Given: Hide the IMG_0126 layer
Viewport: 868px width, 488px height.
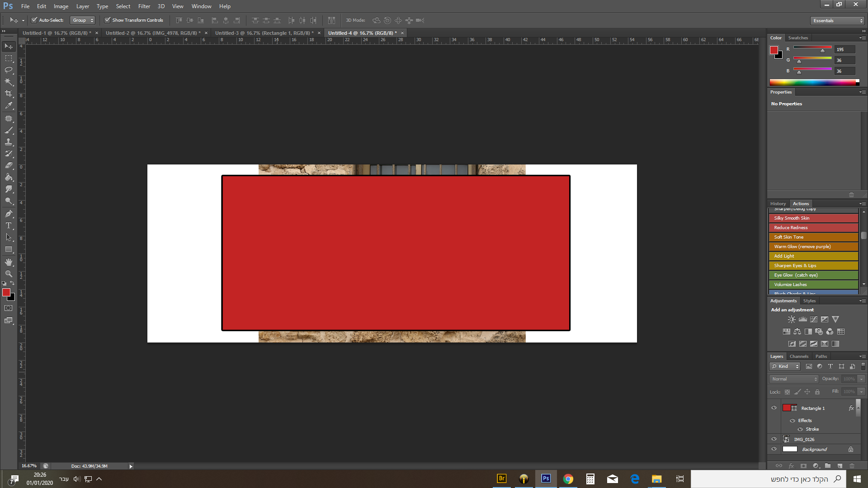Looking at the screenshot, I should coord(774,439).
